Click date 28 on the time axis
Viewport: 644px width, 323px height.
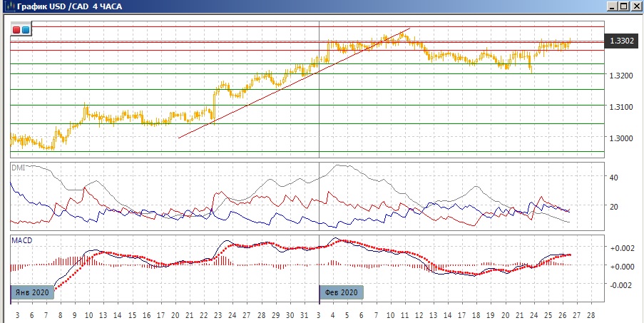coord(591,314)
